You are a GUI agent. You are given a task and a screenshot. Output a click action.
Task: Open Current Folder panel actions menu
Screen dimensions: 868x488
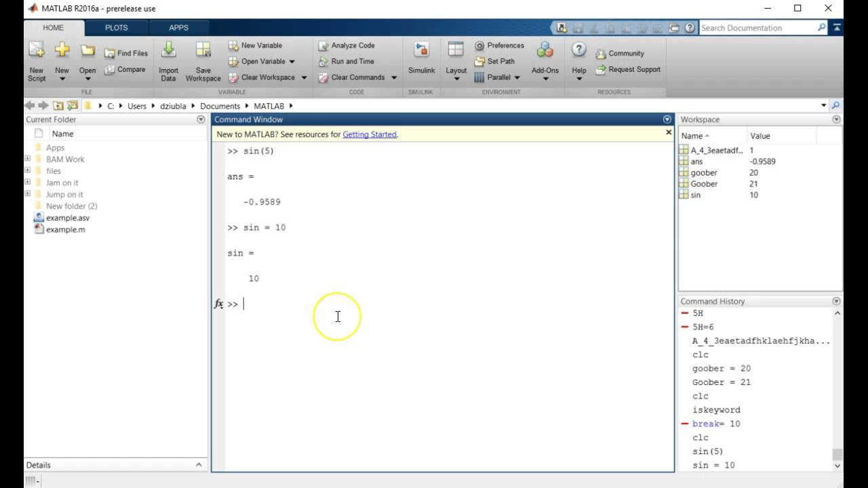201,119
